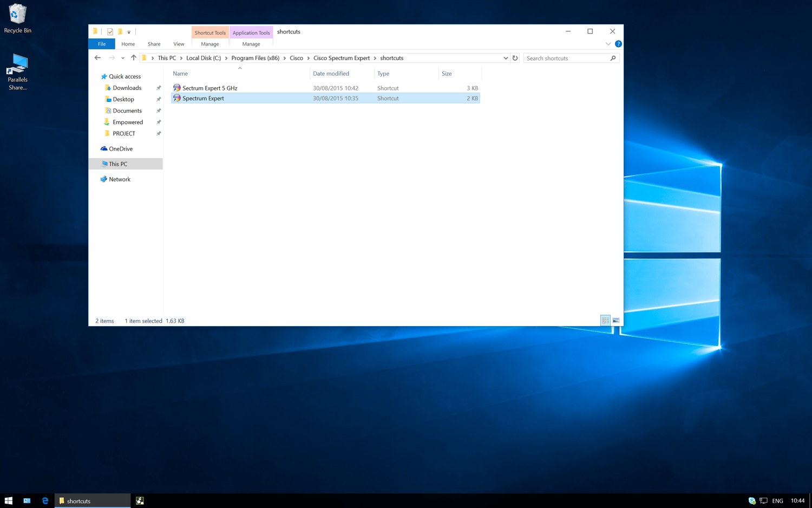Switch to Large icons view in status bar

pos(616,321)
